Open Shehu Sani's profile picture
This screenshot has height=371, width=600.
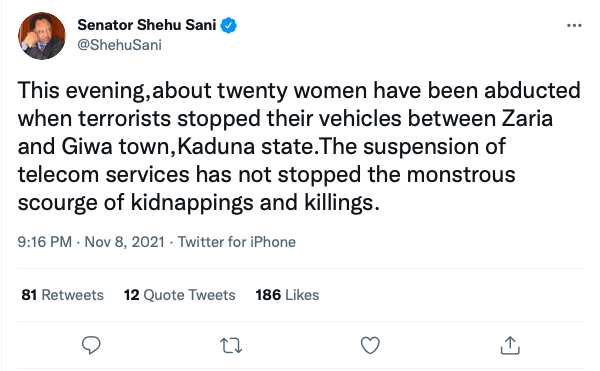point(42,36)
